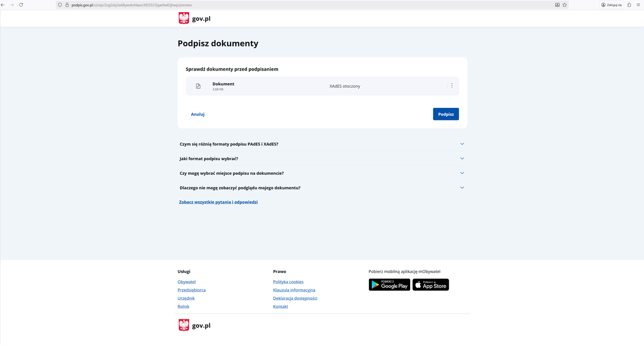Expand 'Jaki format podpisu wybrać?' question
Screen dimensions: 644x345
pos(462,159)
